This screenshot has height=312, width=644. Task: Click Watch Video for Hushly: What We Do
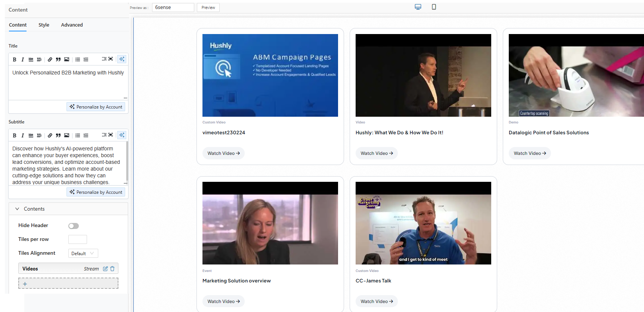(x=377, y=153)
